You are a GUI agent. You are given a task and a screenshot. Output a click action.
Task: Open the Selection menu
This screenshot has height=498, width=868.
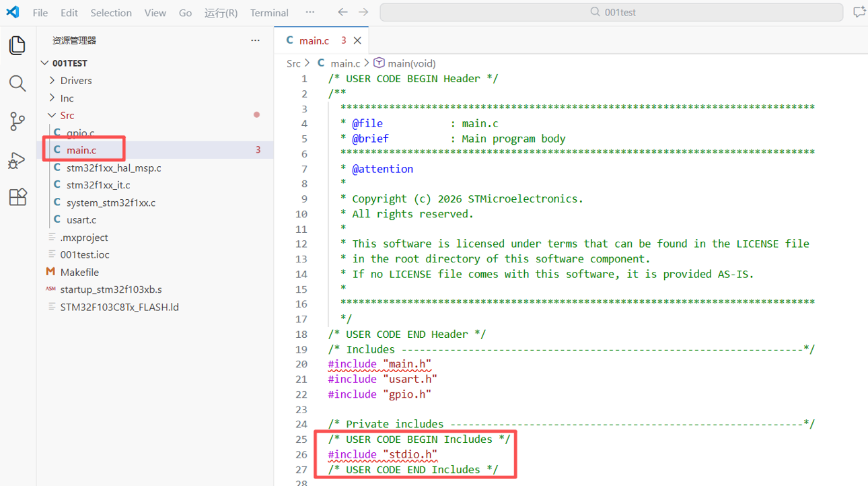[111, 13]
